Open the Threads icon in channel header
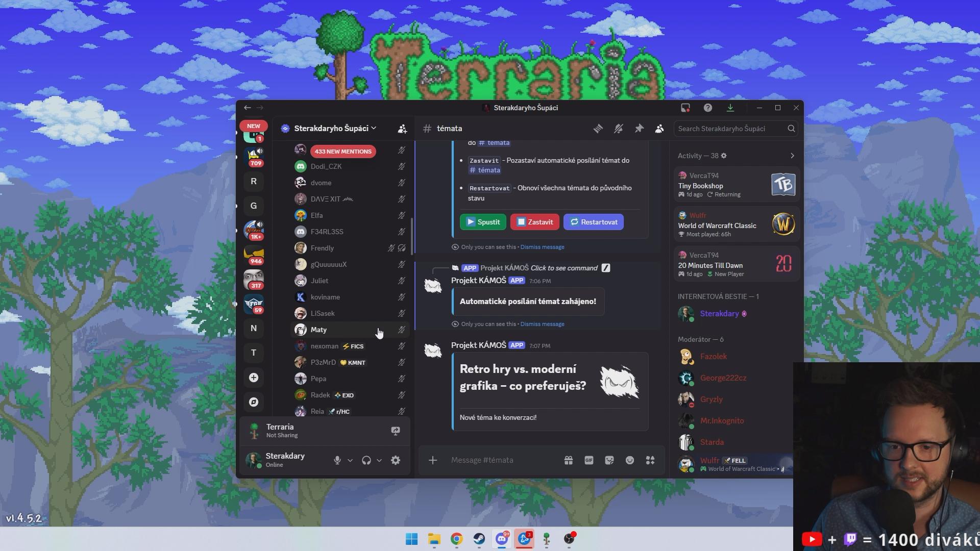Viewport: 980px width, 551px height. coord(598,129)
